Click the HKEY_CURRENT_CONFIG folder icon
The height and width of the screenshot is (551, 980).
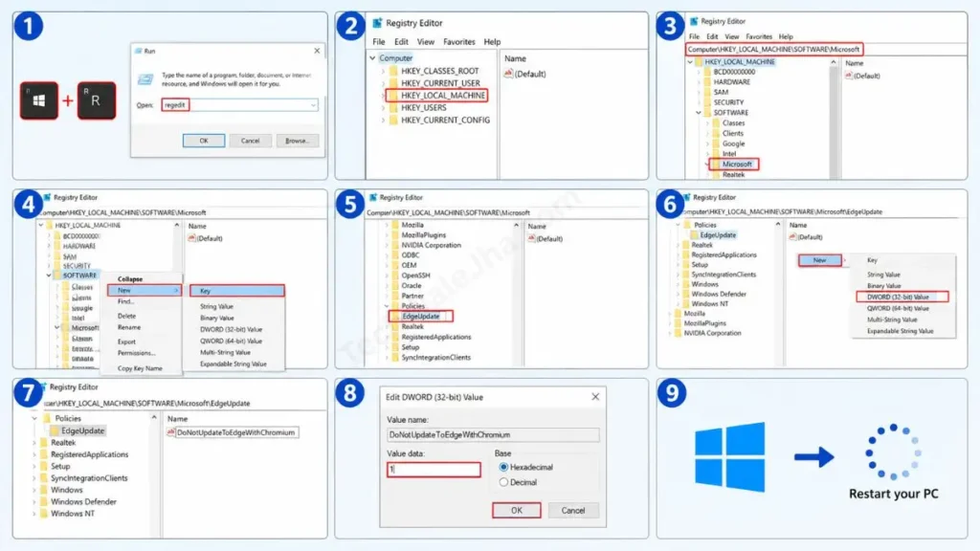[x=393, y=120]
